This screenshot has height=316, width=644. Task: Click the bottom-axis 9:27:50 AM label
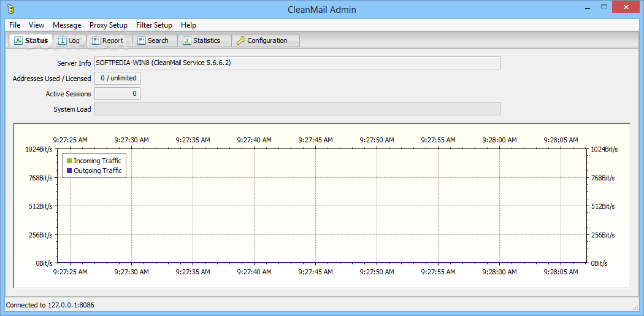tap(377, 272)
